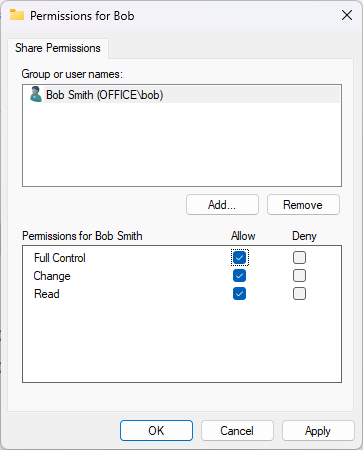
Task: Click the Permissions for Bob title bar text
Action: 82,16
